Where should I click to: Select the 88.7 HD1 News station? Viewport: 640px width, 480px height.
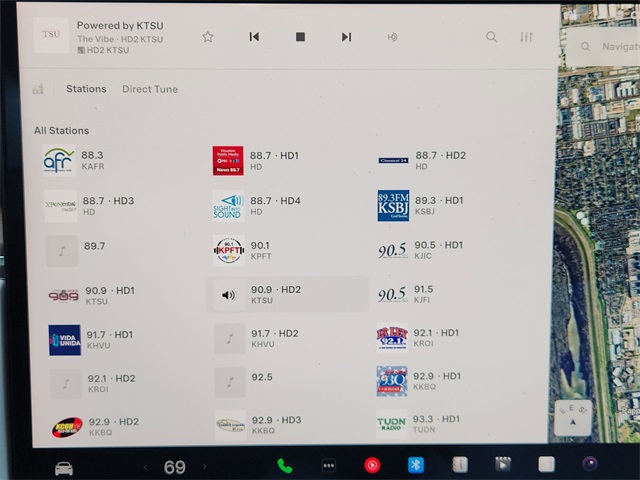(288, 160)
